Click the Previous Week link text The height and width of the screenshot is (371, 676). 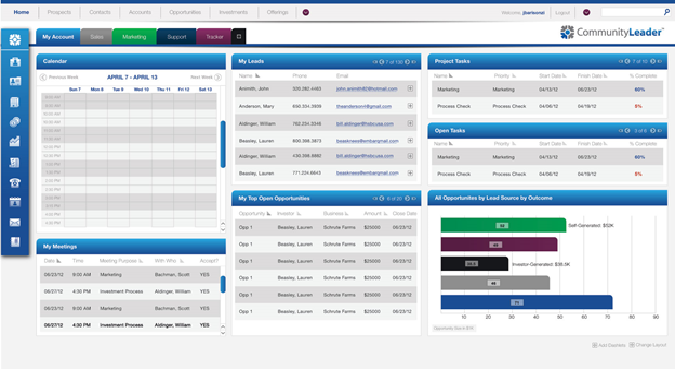coord(63,77)
